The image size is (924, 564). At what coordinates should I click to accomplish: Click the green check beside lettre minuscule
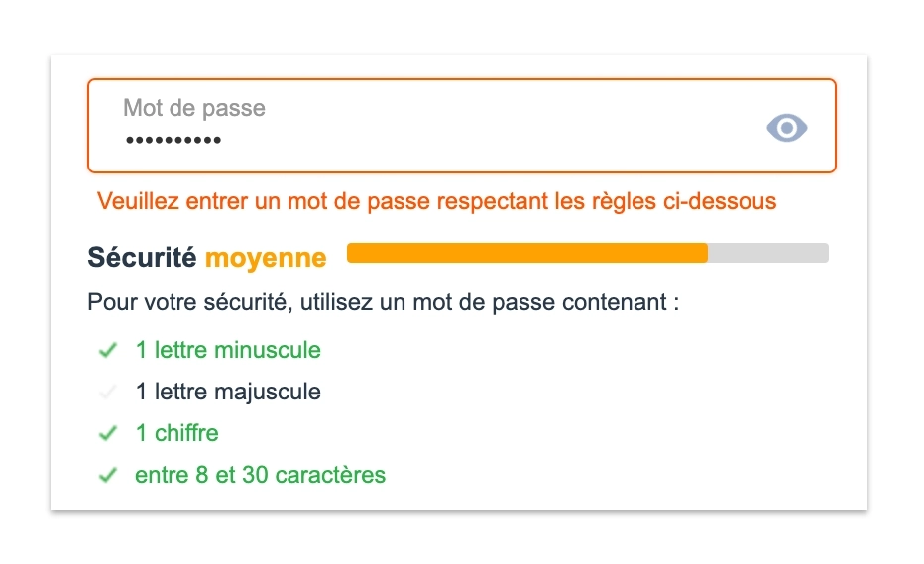pyautogui.click(x=108, y=350)
